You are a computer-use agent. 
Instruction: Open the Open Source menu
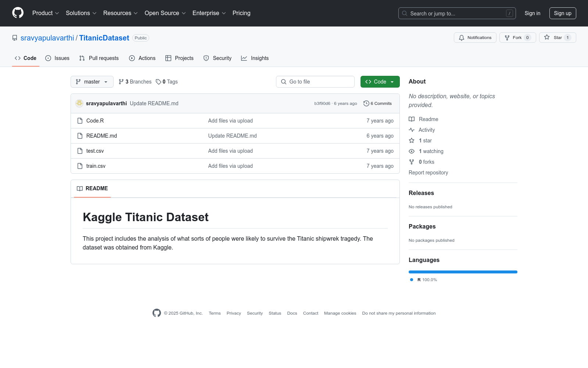[165, 13]
